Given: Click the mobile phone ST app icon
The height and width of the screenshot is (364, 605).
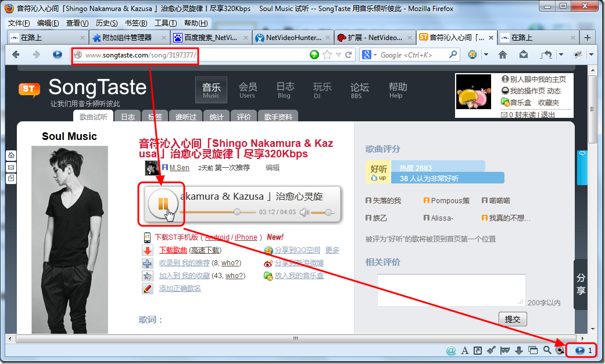Looking at the screenshot, I should [x=148, y=237].
